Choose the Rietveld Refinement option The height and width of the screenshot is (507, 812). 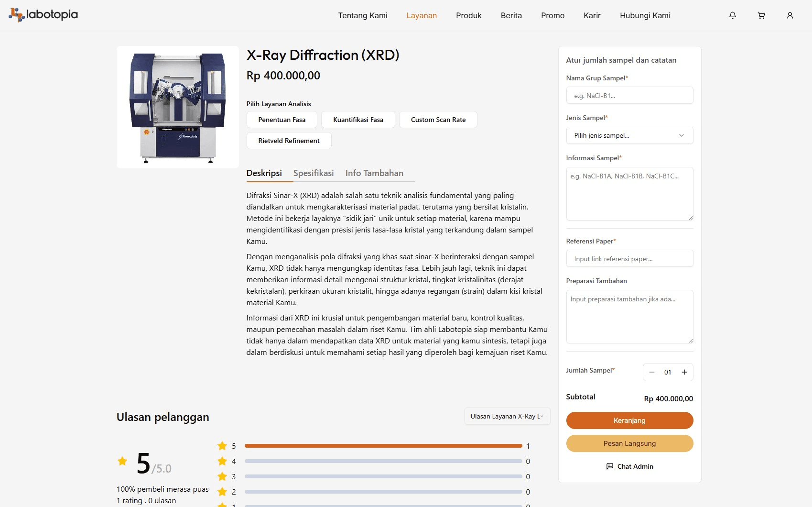[x=289, y=141]
